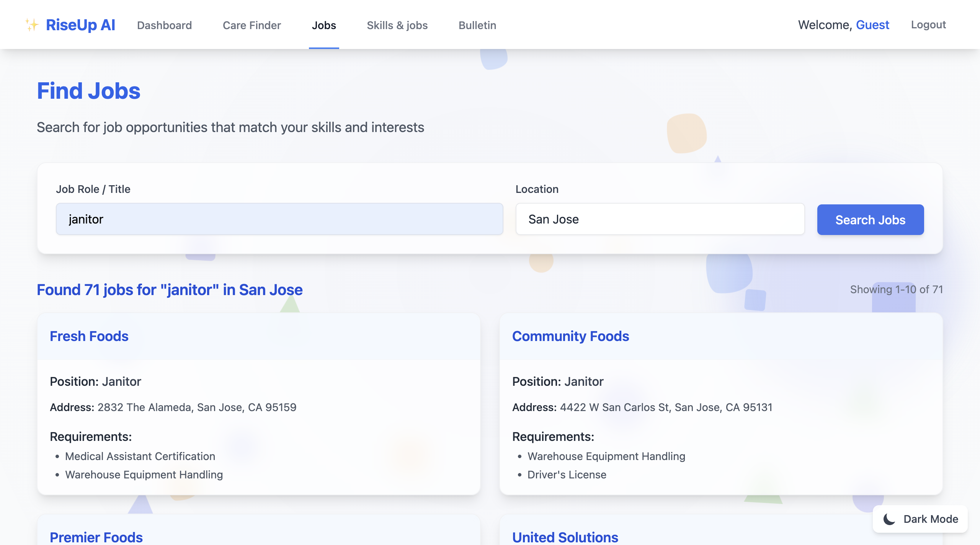The height and width of the screenshot is (545, 980).
Task: Click the moon icon in Dark Mode
Action: tap(889, 519)
